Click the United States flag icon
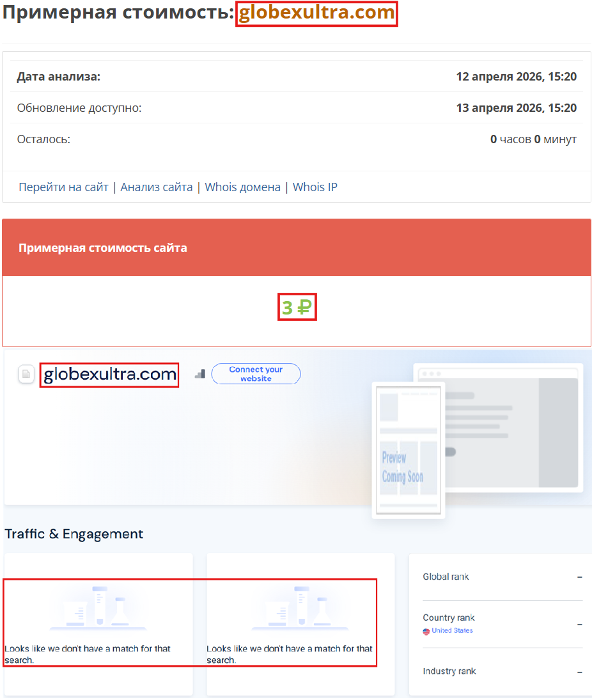 [x=426, y=632]
